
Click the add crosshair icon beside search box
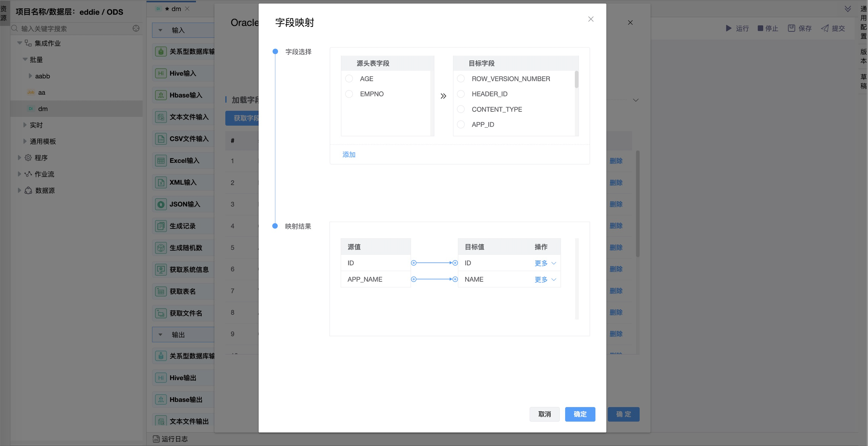[x=136, y=28]
